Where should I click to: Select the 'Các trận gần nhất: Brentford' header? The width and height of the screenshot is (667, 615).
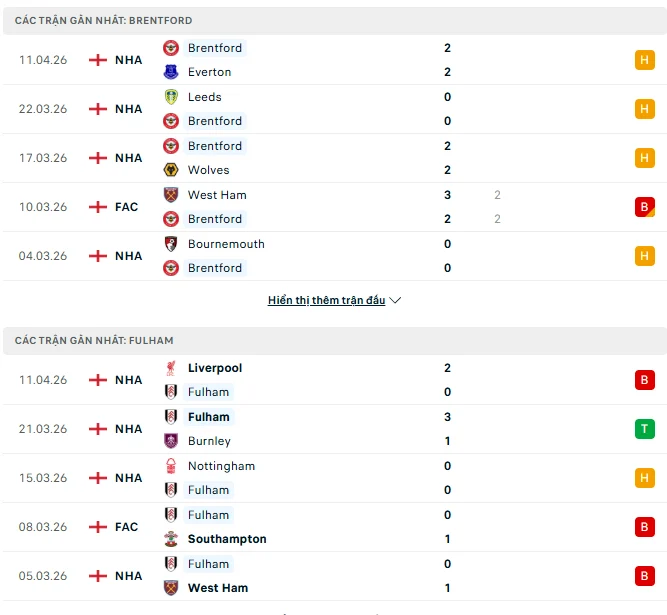pos(104,20)
